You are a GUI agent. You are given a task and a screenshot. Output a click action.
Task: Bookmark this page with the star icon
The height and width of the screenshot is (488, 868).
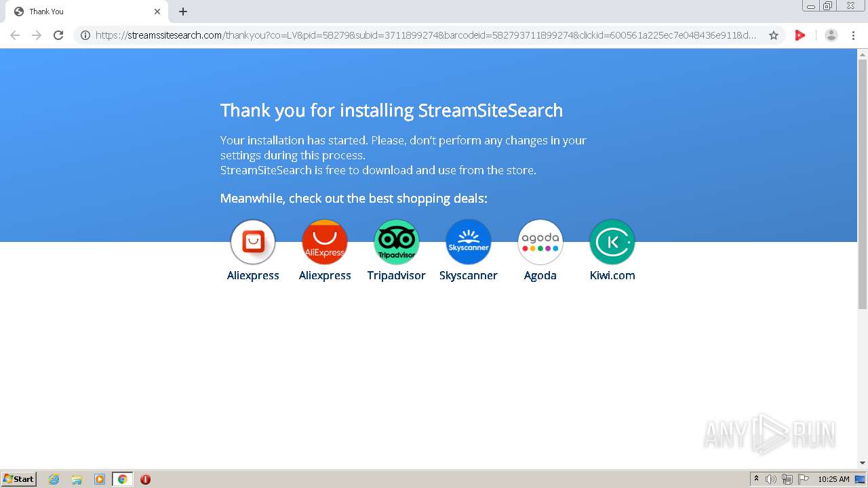click(x=774, y=35)
